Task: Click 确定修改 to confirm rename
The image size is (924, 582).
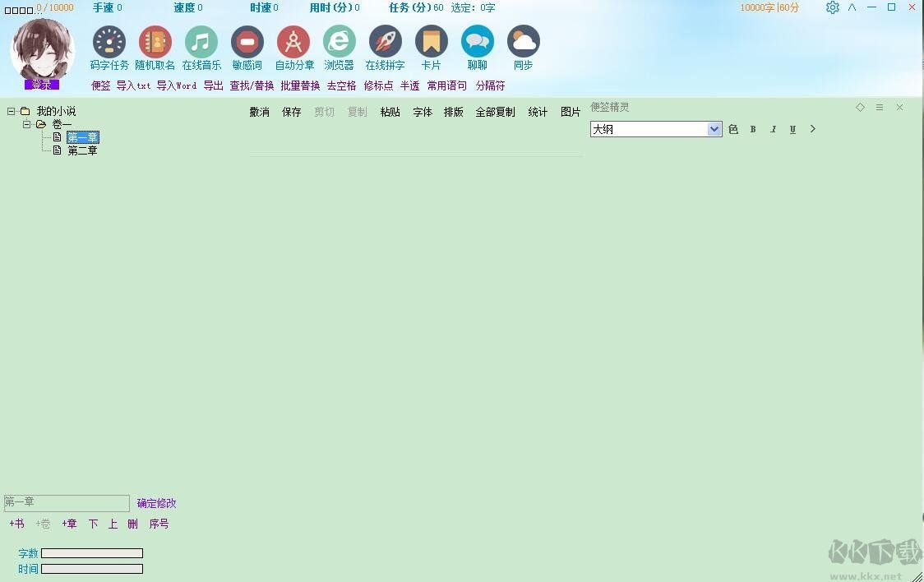Action: (156, 503)
